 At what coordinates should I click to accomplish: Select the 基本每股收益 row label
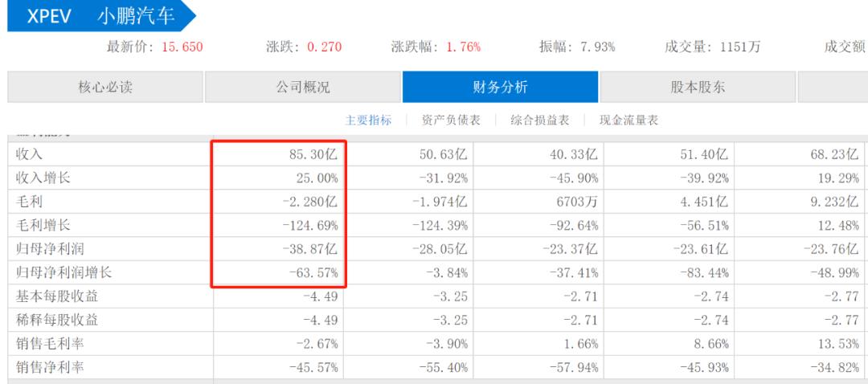[57, 296]
